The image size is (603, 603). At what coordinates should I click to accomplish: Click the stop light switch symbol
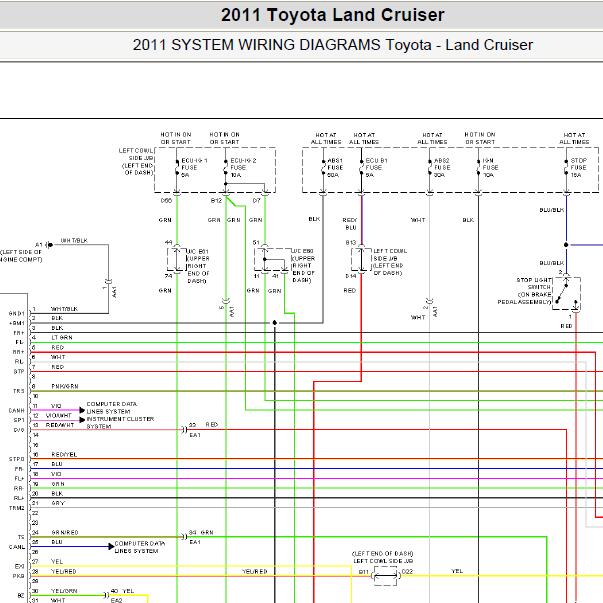coord(566,293)
